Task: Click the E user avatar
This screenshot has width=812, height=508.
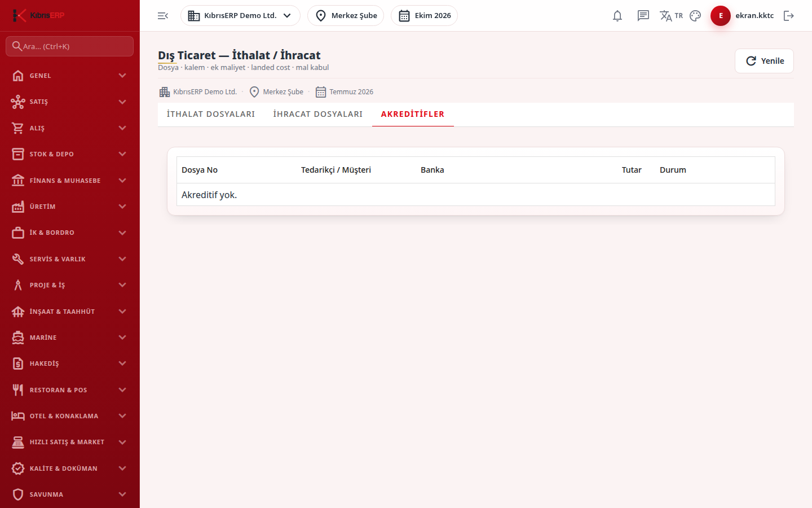Action: coord(721,16)
